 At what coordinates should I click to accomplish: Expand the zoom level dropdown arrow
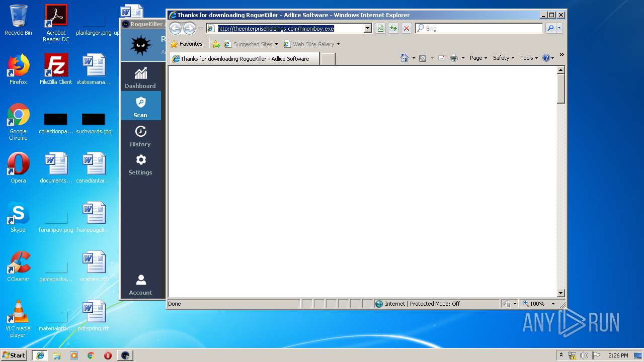(553, 304)
